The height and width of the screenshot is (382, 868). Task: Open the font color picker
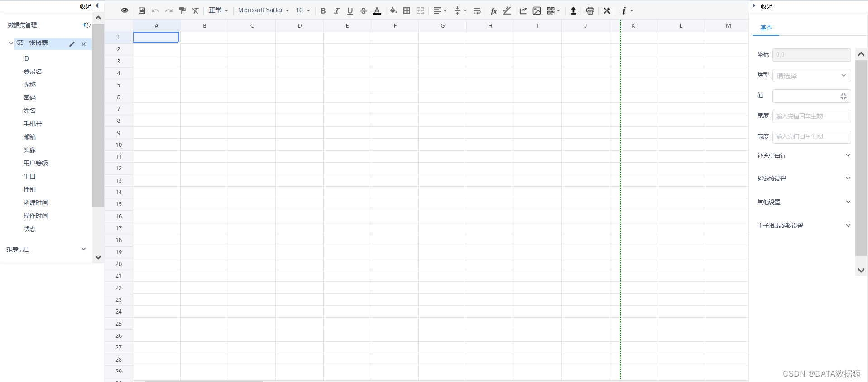(x=377, y=10)
